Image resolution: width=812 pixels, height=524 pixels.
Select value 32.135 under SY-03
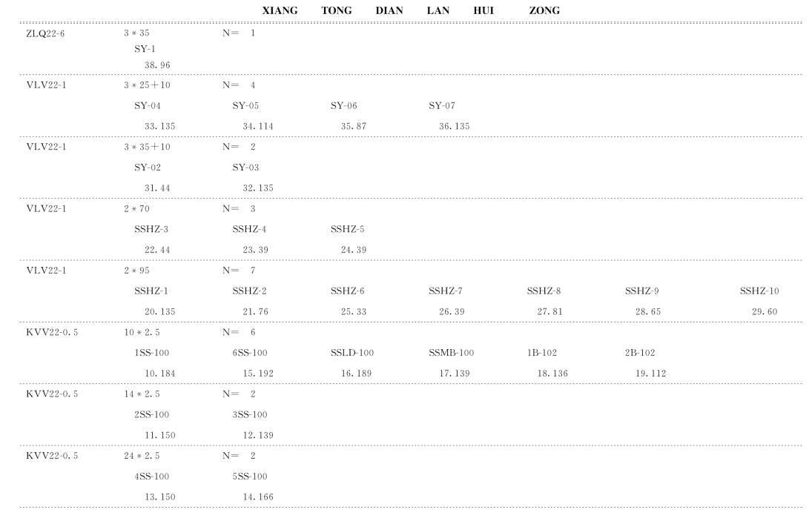point(258,188)
